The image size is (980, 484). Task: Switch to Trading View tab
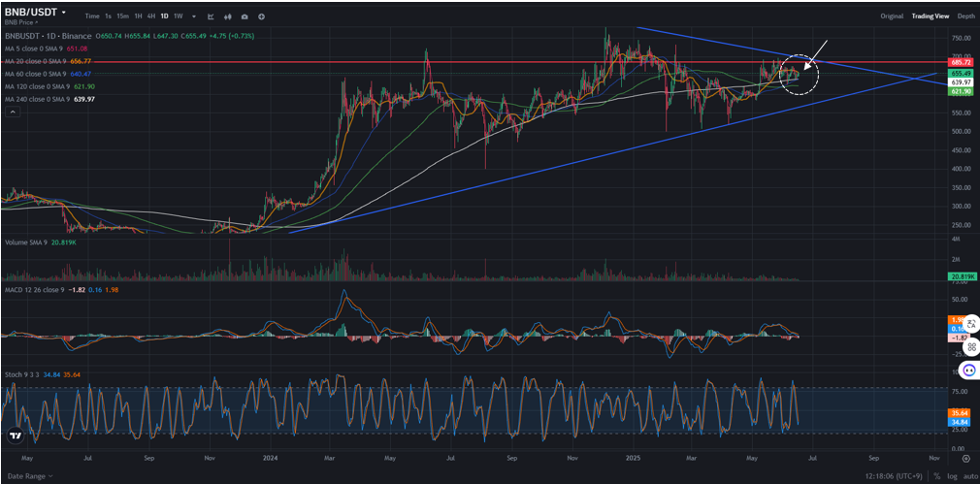930,16
